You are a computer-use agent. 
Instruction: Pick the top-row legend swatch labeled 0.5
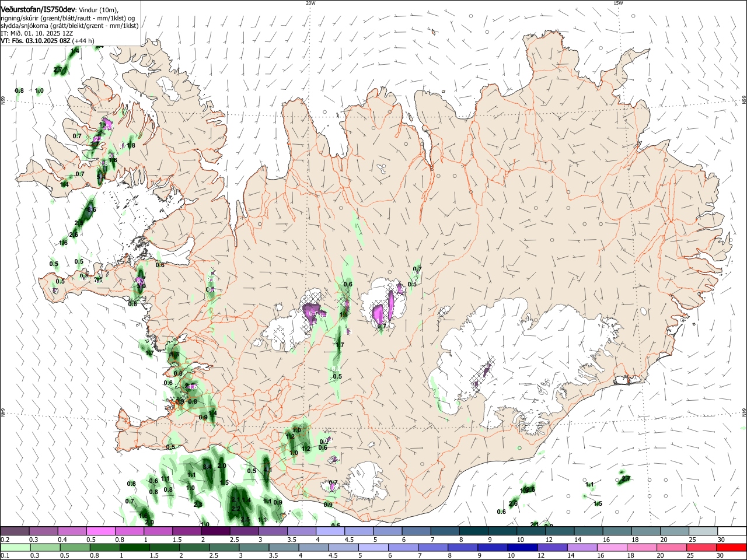(x=100, y=531)
